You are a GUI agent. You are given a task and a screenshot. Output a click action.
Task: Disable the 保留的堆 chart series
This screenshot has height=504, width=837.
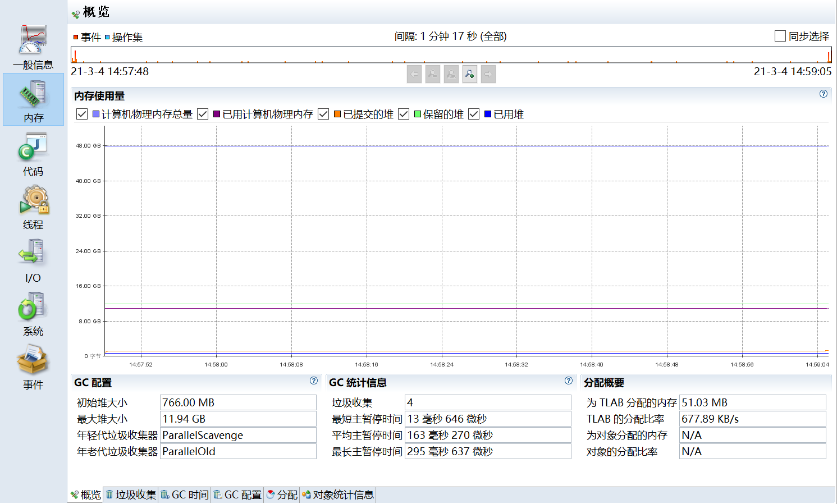coord(404,114)
